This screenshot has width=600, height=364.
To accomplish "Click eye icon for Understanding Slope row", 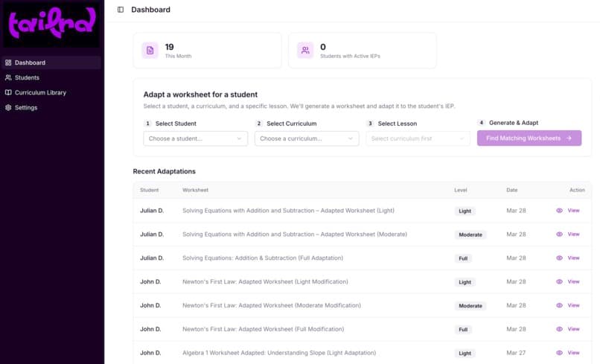I will 560,353.
